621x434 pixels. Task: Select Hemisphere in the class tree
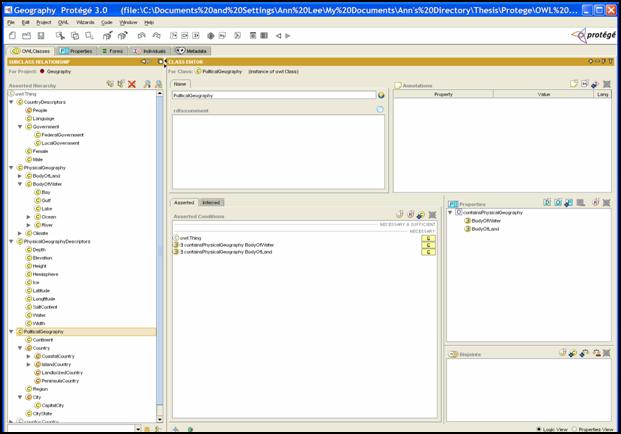click(x=42, y=274)
